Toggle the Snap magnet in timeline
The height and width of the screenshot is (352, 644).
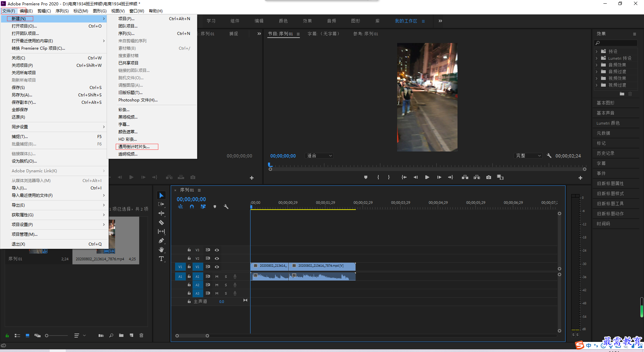[192, 207]
